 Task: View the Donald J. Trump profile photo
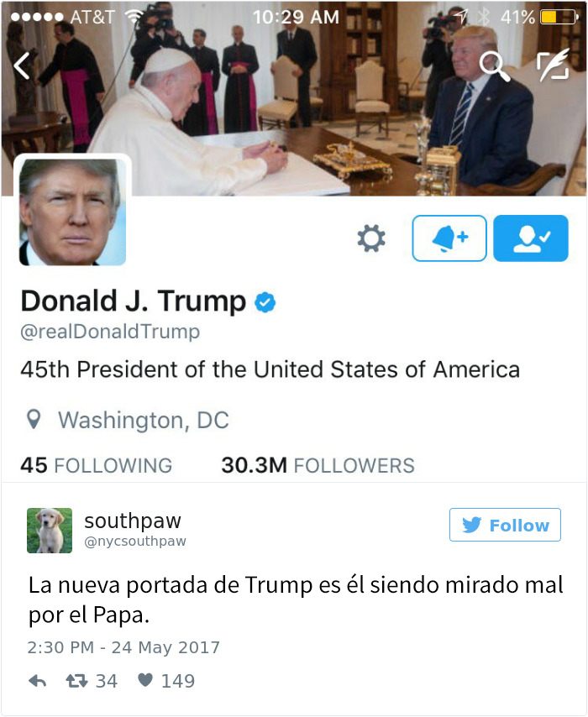pos(72,212)
